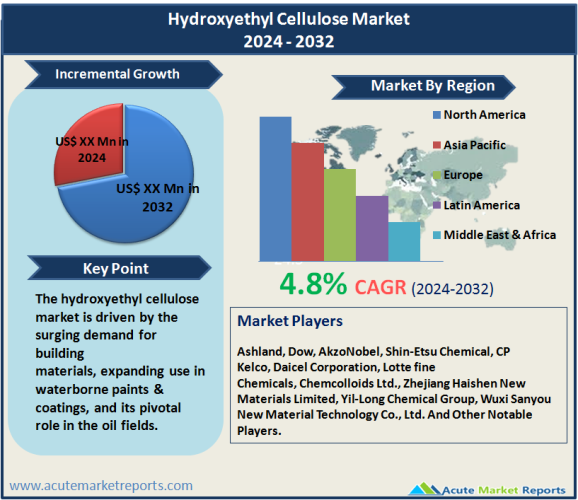
Task: Click the "waterborne paints &" line
Action: (x=100, y=389)
